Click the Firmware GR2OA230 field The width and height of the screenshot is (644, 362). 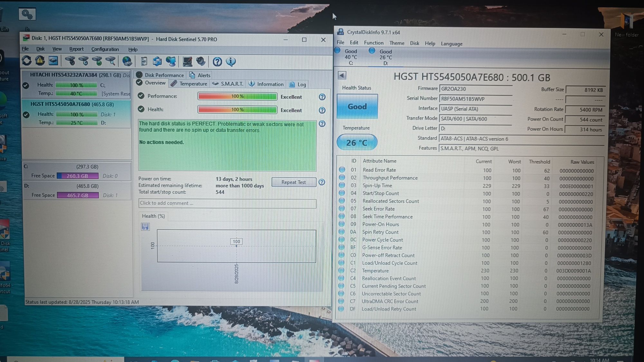click(x=476, y=89)
